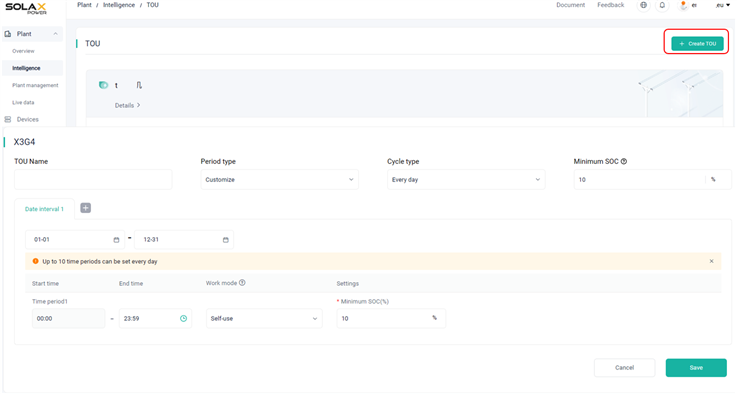Click the calendar icon in 01-01 field

tap(116, 240)
